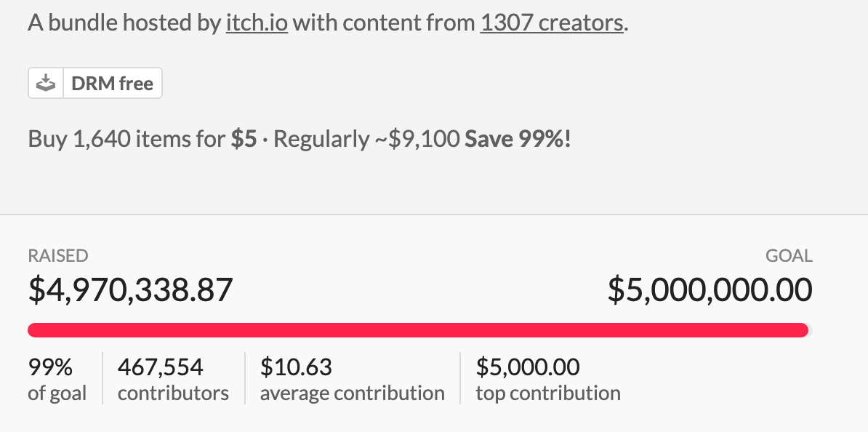The image size is (868, 432).
Task: Click the 'average contribution' caption
Action: point(352,393)
